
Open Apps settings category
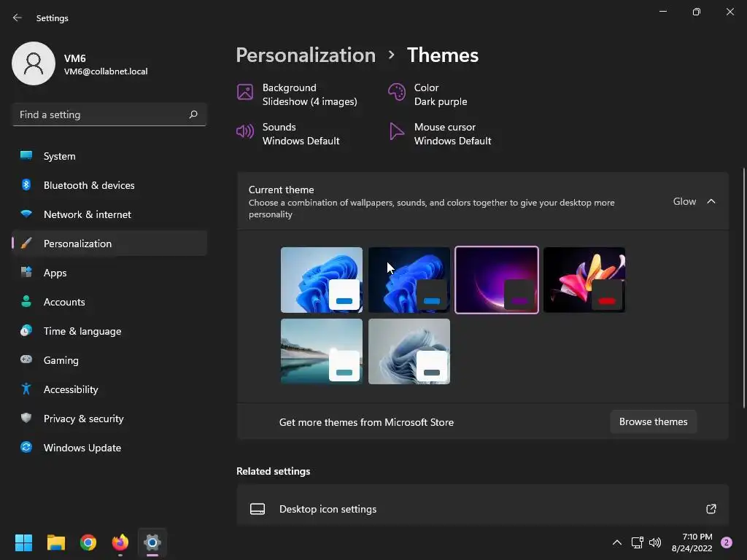[109, 273]
